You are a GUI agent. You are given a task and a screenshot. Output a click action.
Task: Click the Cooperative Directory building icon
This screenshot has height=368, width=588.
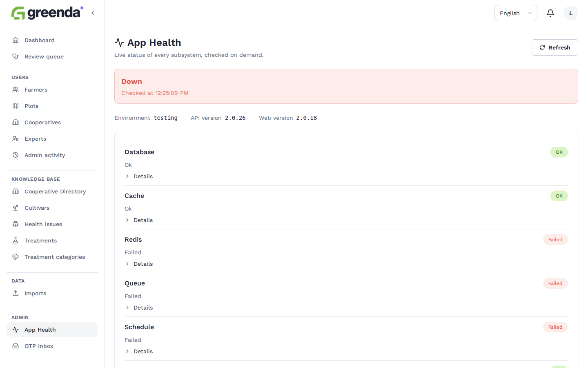(16, 191)
